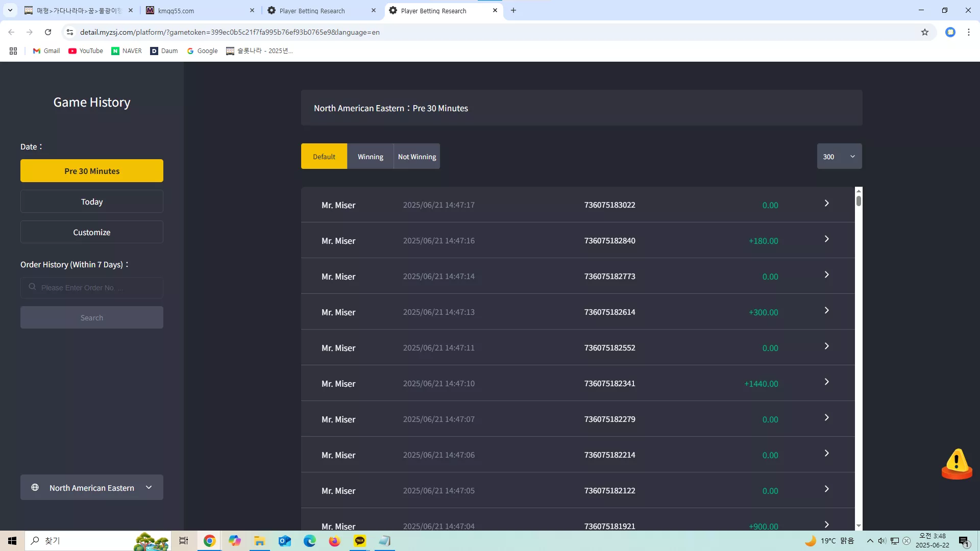Open the NAVER bookmark
Viewport: 980px width, 551px height.
(127, 51)
